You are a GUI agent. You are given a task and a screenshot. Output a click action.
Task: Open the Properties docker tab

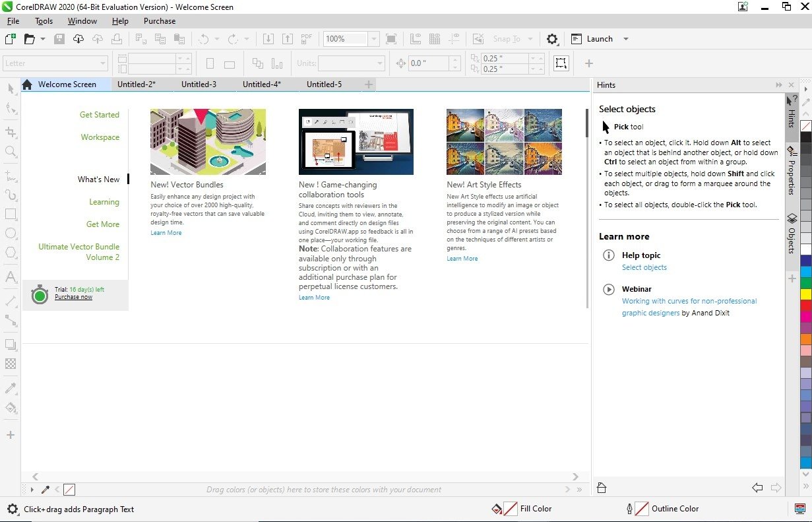[x=792, y=172]
